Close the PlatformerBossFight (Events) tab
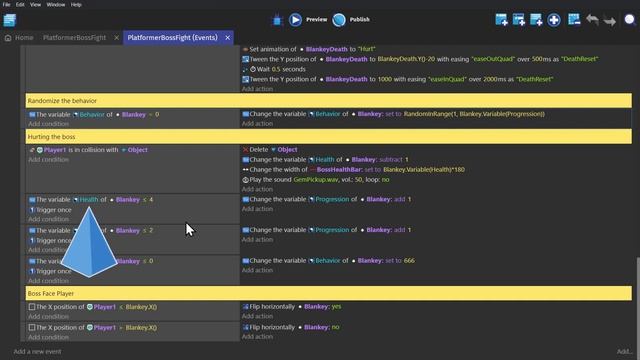 tap(227, 38)
